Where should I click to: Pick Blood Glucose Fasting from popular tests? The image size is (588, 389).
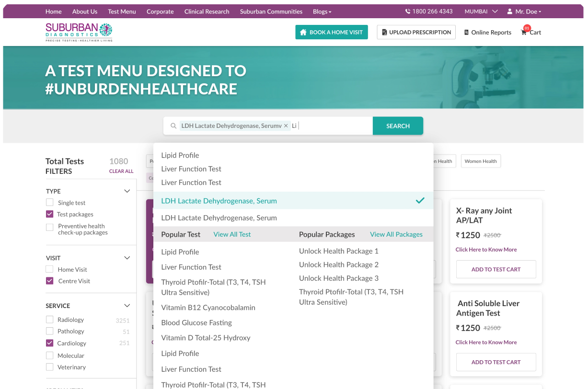tap(196, 323)
